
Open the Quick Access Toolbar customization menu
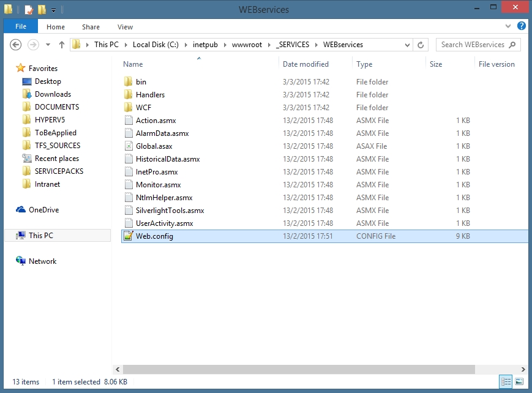click(x=54, y=9)
